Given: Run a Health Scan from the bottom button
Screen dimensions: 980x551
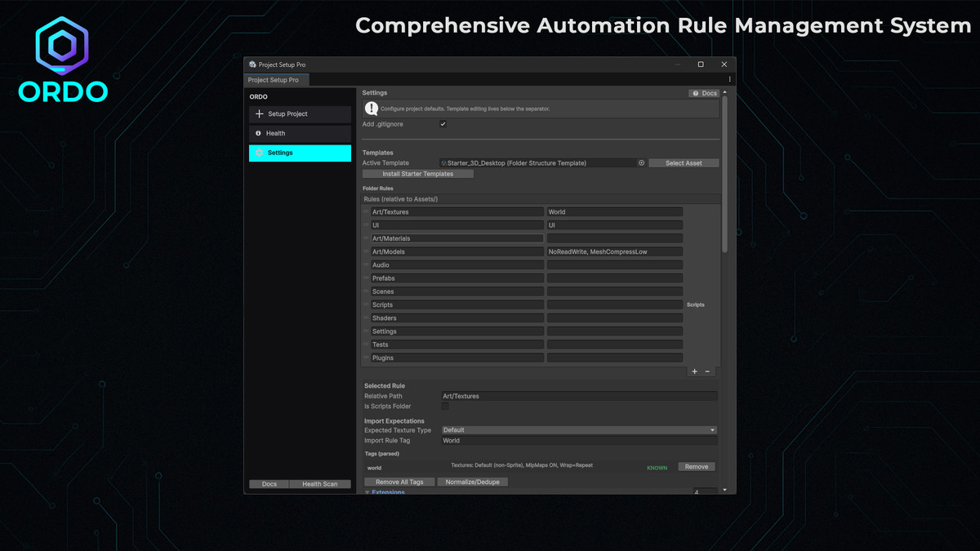Looking at the screenshot, I should (320, 483).
